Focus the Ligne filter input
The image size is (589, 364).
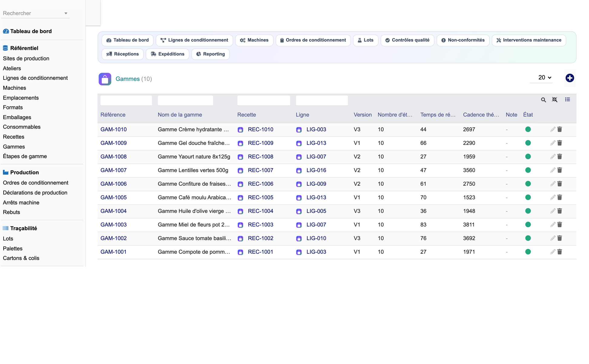pyautogui.click(x=322, y=100)
